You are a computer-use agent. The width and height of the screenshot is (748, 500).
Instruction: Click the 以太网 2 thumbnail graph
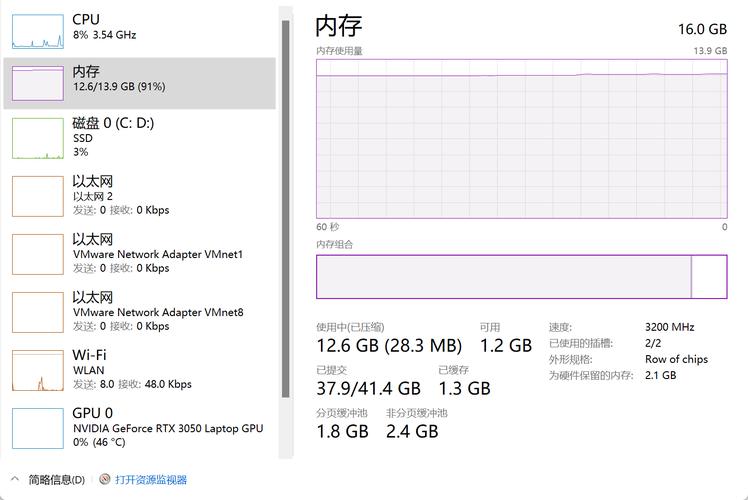pos(37,196)
